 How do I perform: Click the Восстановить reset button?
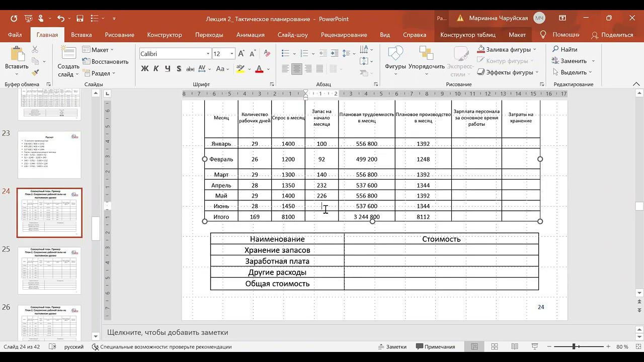pos(106,61)
